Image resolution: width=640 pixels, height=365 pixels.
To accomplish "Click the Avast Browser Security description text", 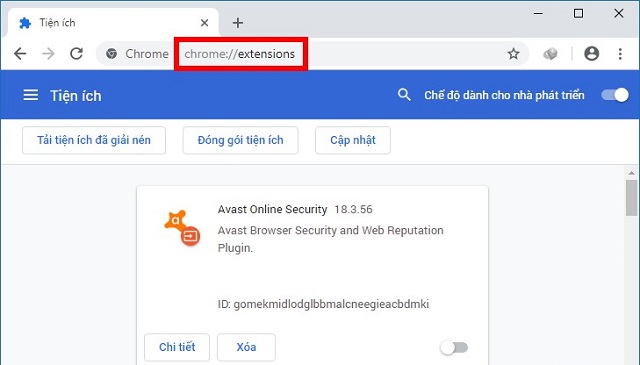I will 330,239.
